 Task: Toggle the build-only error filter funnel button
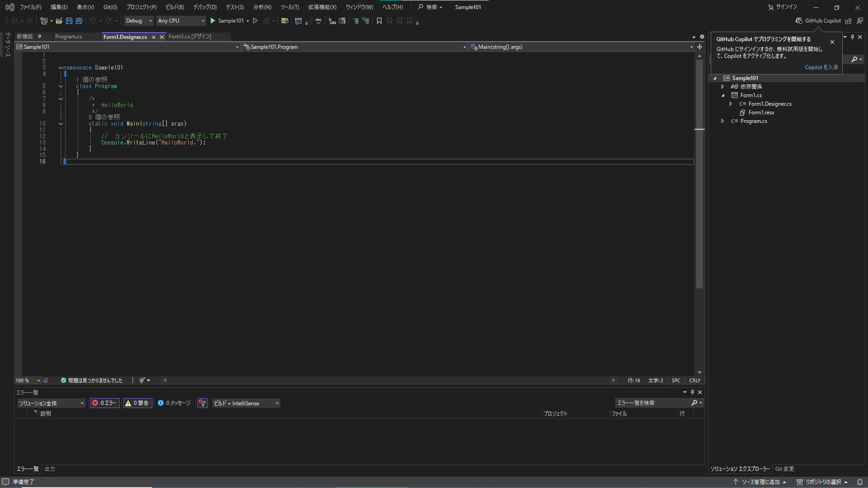click(203, 403)
